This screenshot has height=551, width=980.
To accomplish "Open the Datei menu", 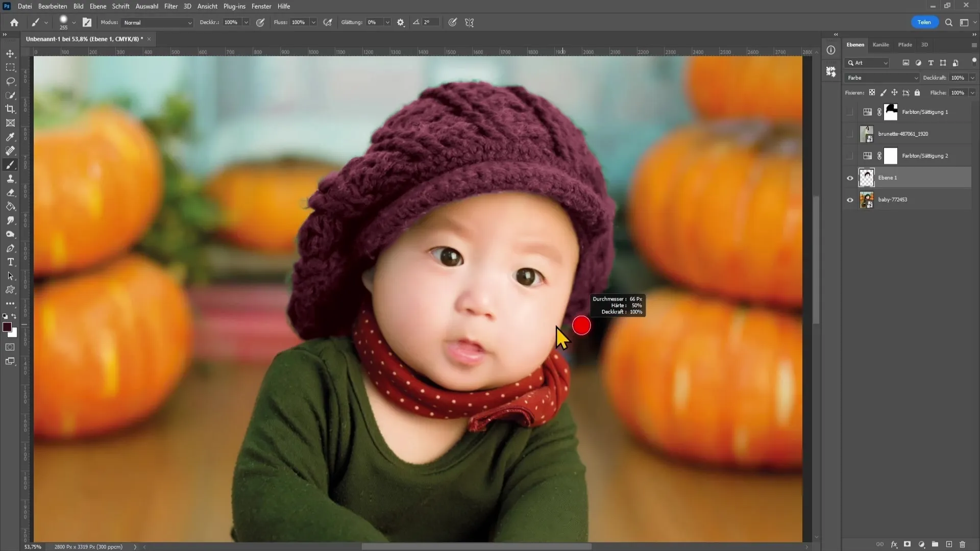I will pos(24,6).
